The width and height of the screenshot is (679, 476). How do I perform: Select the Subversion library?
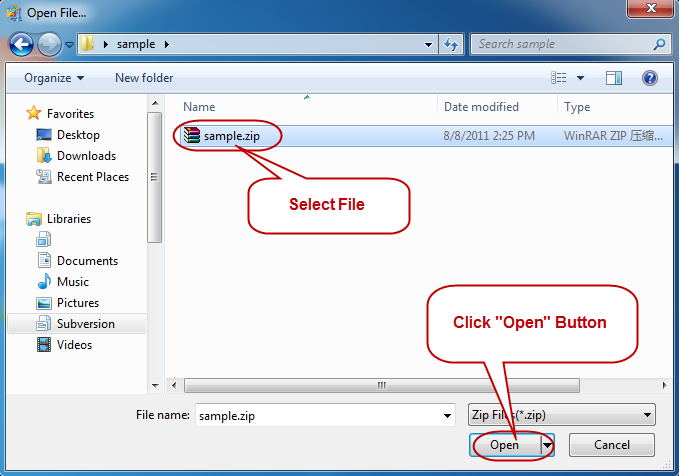86,324
